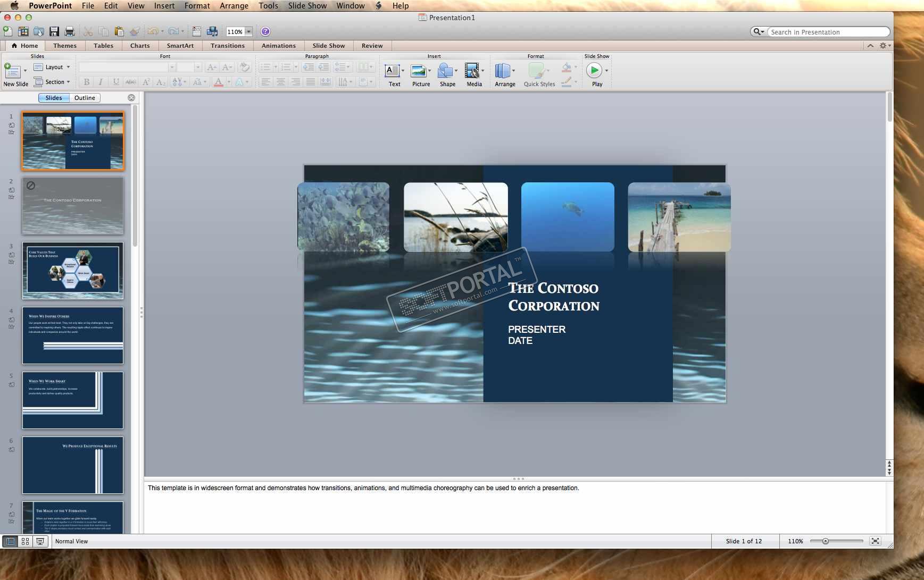Click the Save icon in the toolbar

[54, 31]
